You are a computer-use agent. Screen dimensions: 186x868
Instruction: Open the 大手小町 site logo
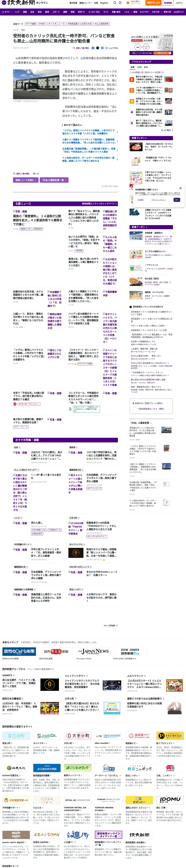[77, 736]
